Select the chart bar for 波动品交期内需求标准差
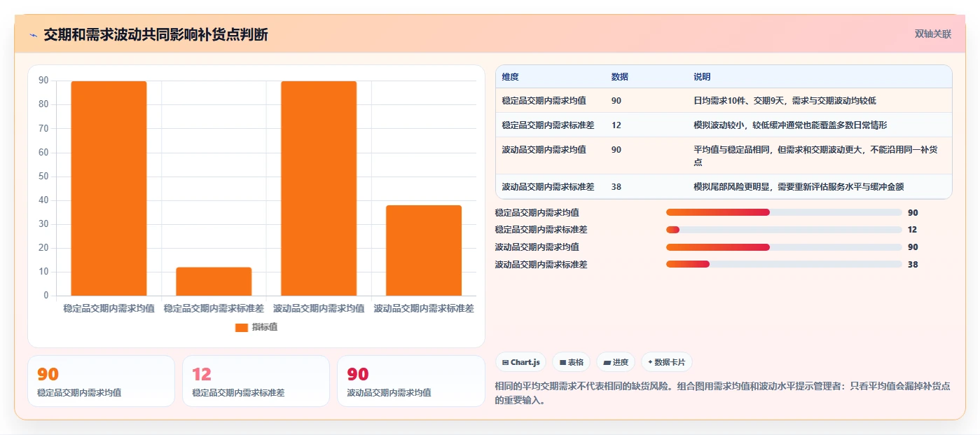Screen dimensions: 980x435 424,251
